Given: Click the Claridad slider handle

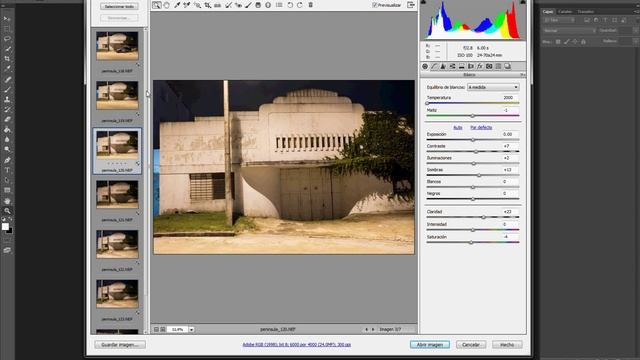Looking at the screenshot, I should (484, 217).
